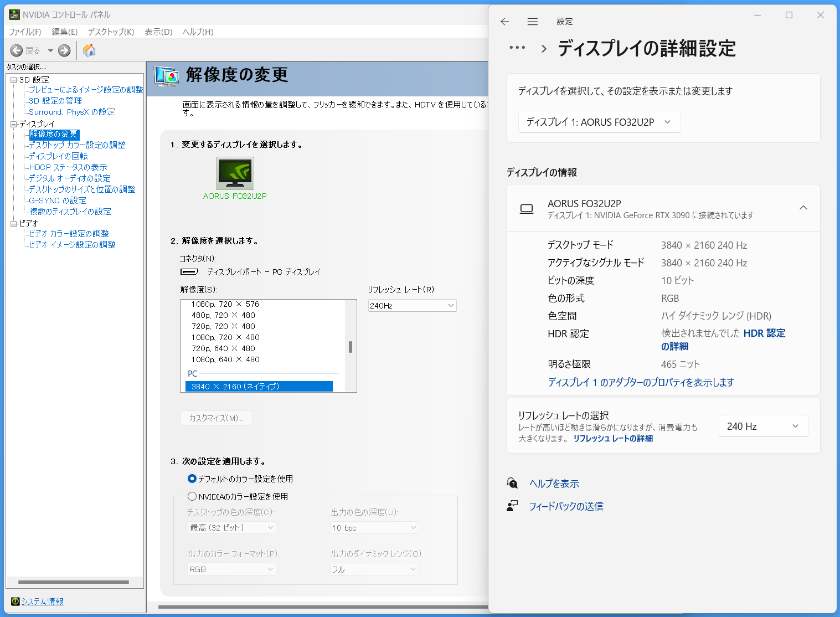This screenshot has width=840, height=617.
Task: Click the NVIDIA app icon in title bar
Action: point(14,14)
